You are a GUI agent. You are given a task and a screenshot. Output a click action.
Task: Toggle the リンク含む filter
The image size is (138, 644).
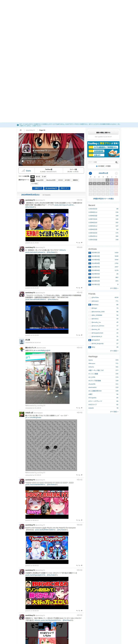point(35,184)
